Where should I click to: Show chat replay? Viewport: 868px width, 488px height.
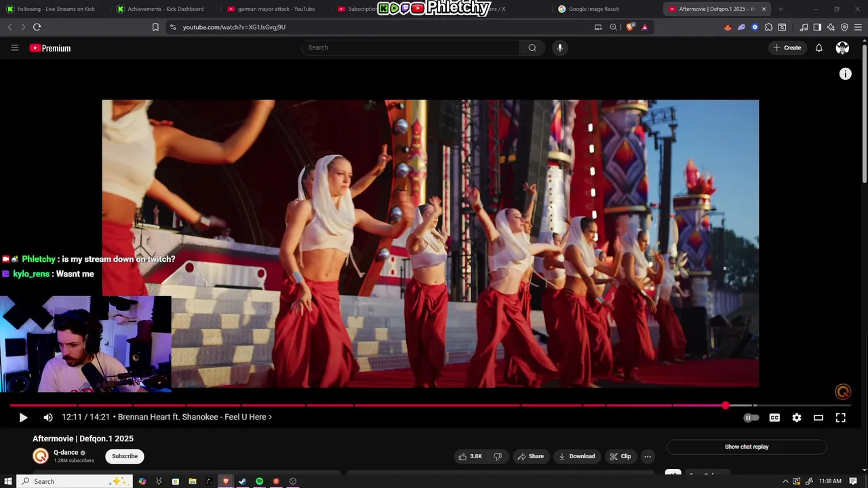pyautogui.click(x=747, y=447)
